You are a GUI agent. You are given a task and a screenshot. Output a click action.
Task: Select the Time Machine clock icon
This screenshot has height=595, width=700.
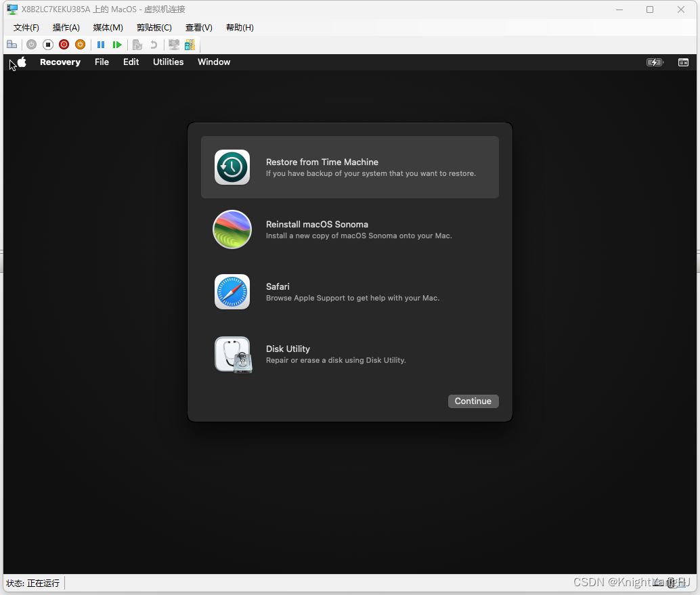coord(232,167)
